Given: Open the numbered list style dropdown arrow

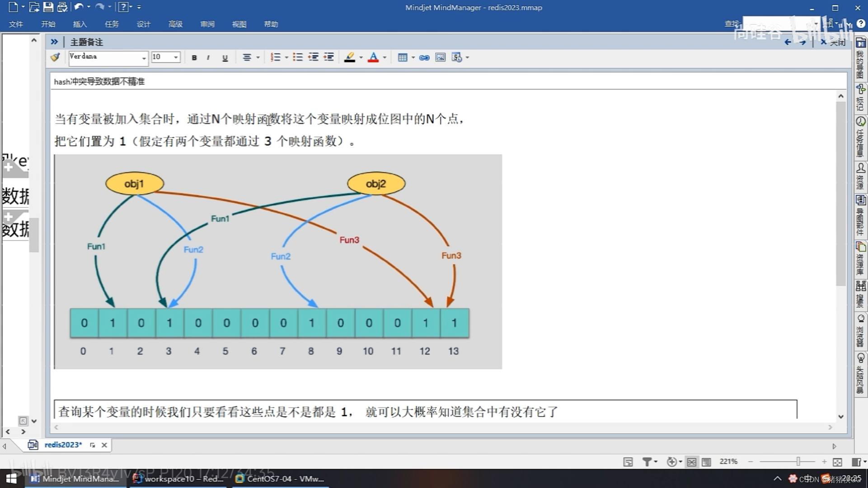Looking at the screenshot, I should tap(286, 57).
